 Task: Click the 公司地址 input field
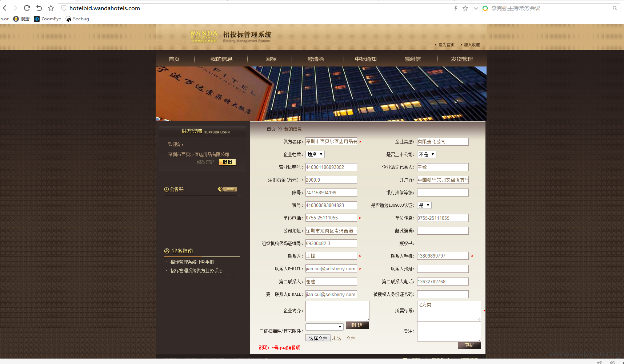pos(331,231)
